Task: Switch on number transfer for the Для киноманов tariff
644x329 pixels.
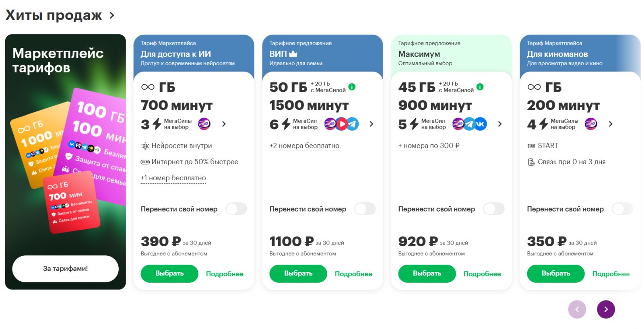Action: (x=622, y=209)
